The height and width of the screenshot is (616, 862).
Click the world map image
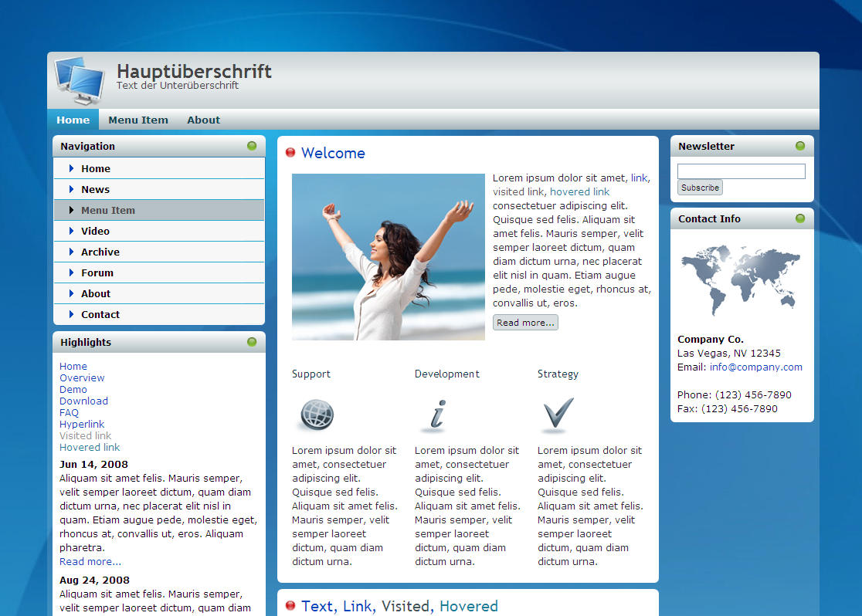tap(741, 279)
